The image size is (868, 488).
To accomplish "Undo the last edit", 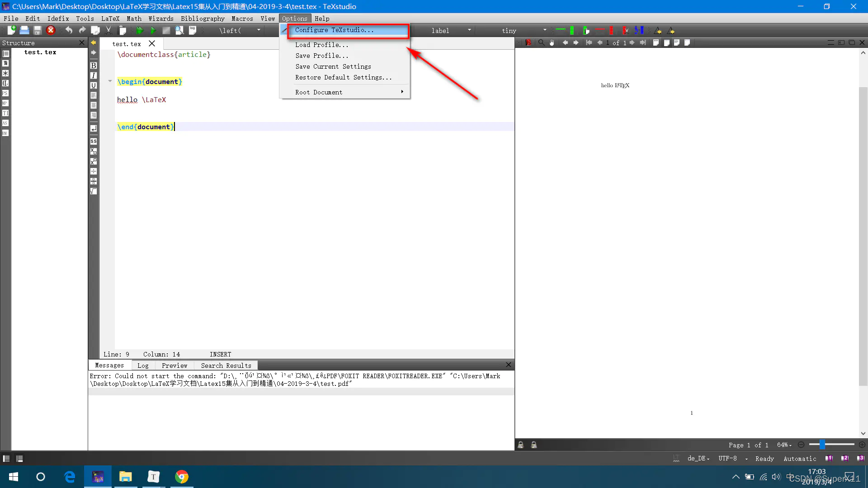I will [x=69, y=30].
